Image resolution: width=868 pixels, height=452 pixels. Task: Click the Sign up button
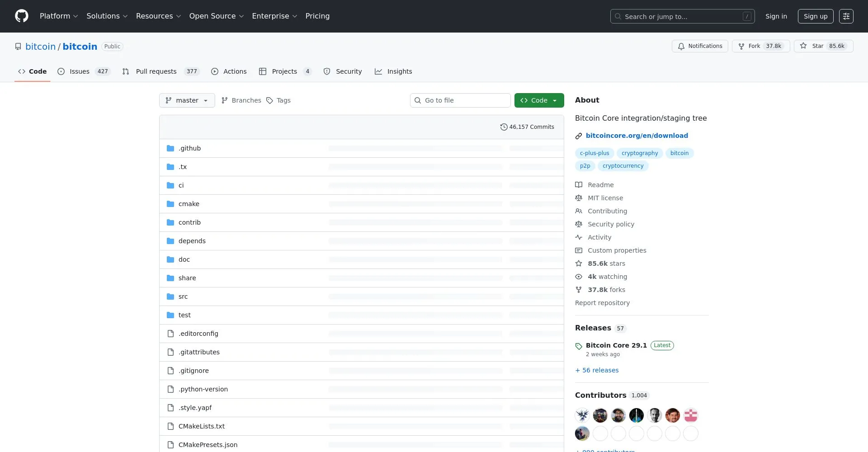tap(816, 16)
